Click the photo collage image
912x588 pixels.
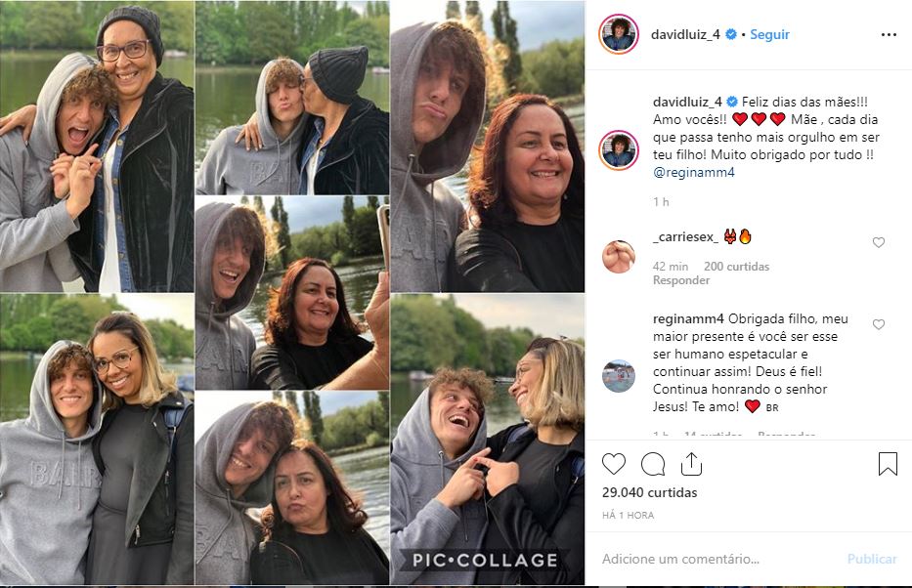(x=292, y=294)
